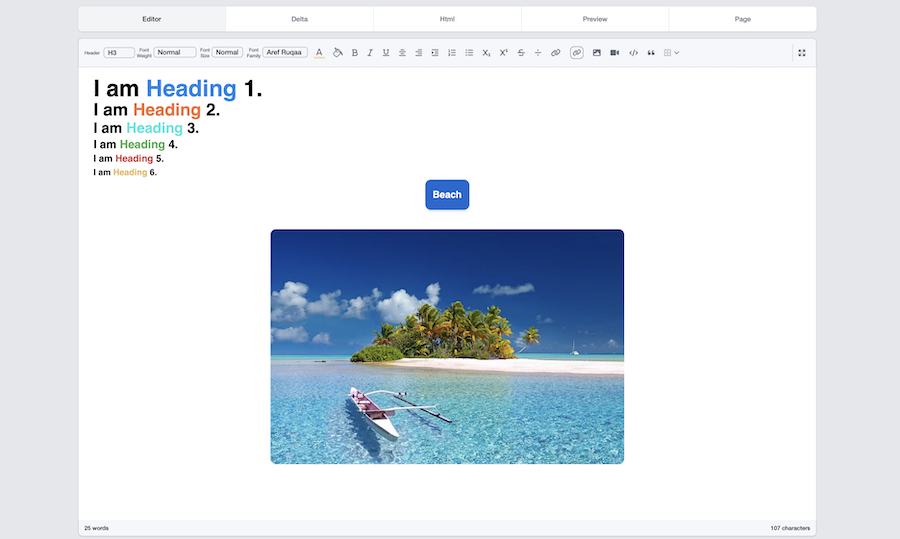Viewport: 900px width, 539px height.
Task: Click the background fill color icon
Action: 337,53
